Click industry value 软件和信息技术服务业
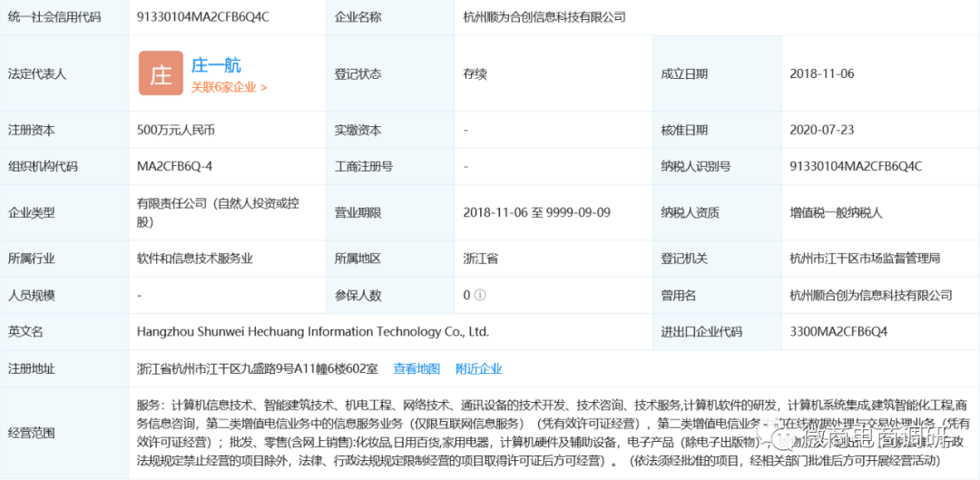Image resolution: width=980 pixels, height=480 pixels. (x=195, y=258)
